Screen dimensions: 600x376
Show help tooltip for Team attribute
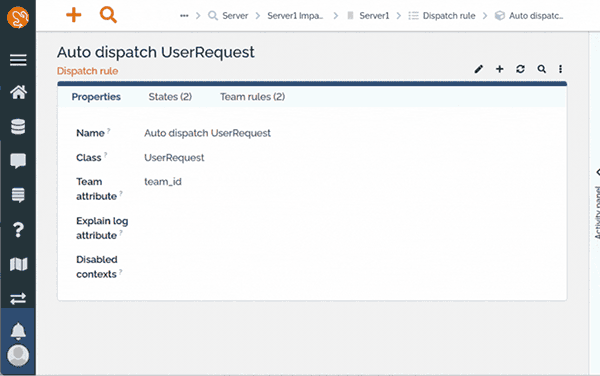121,194
